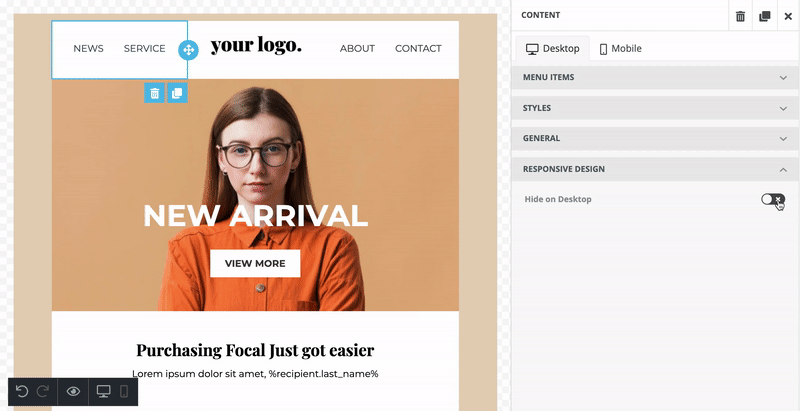Switch to desktop preview in bottom toolbar
The height and width of the screenshot is (411, 800).
(104, 392)
